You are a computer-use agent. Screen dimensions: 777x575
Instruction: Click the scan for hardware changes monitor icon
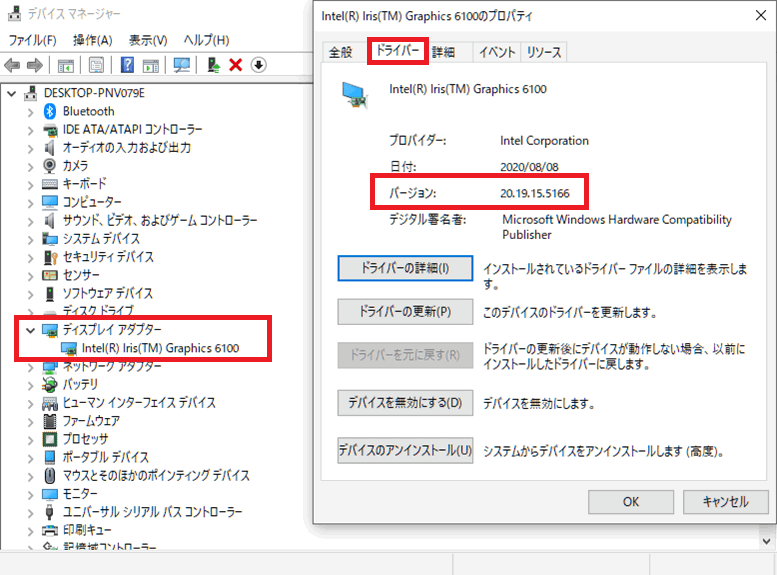181,65
